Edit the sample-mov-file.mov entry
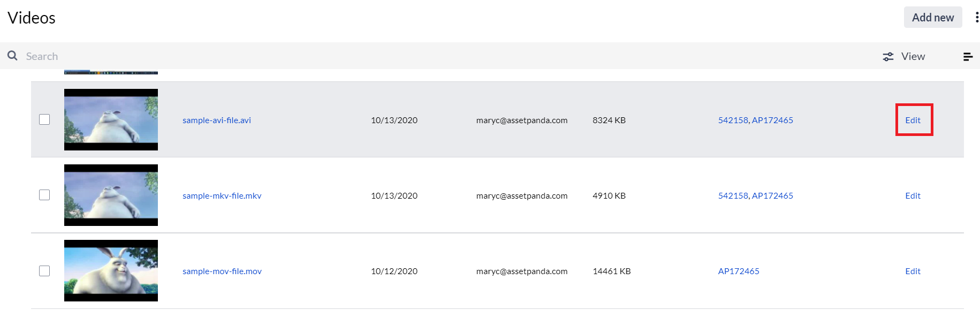This screenshot has height=310, width=980. [913, 271]
